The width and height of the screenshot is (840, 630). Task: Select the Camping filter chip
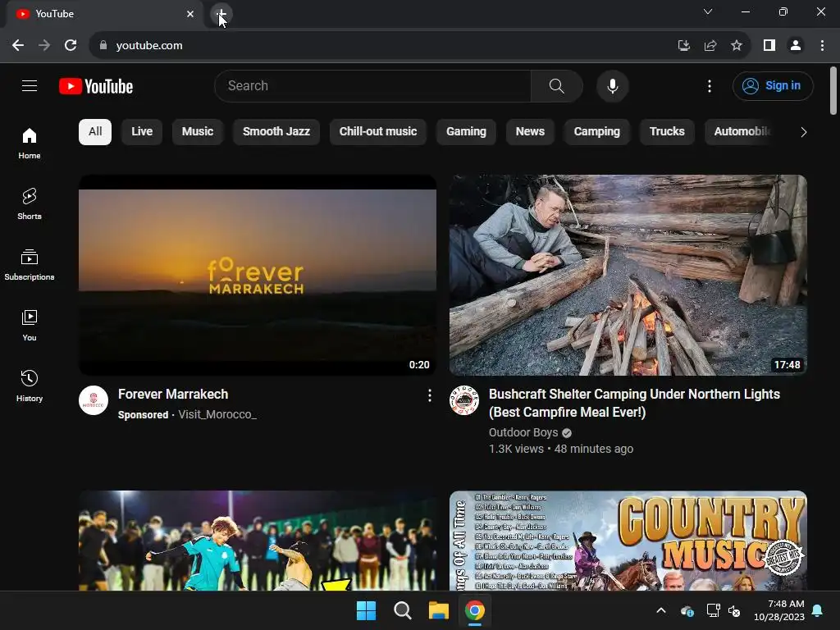(597, 132)
